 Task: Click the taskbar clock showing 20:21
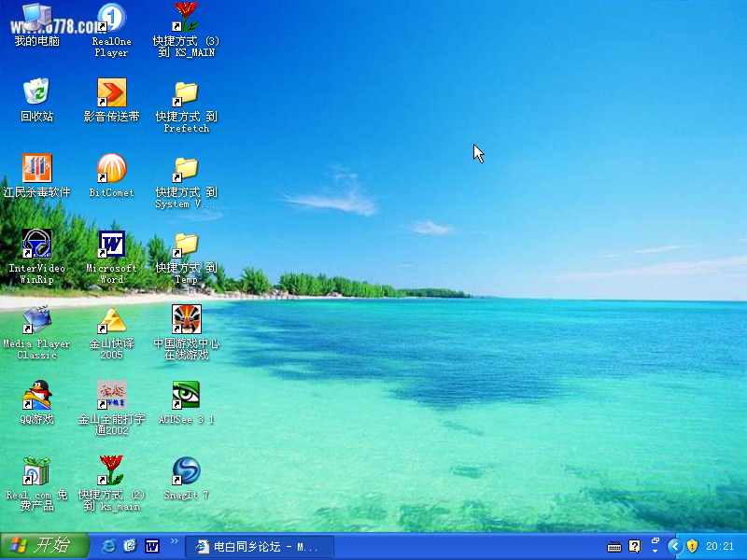pyautogui.click(x=720, y=546)
